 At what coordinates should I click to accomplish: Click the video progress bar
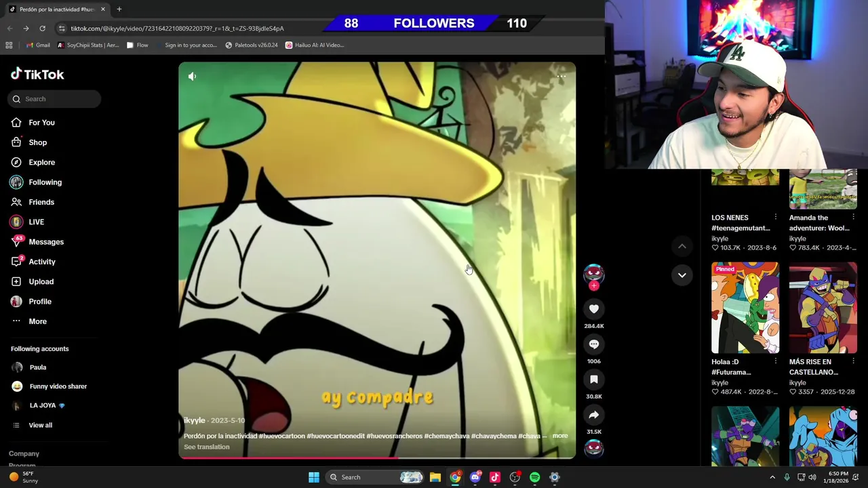tap(377, 458)
